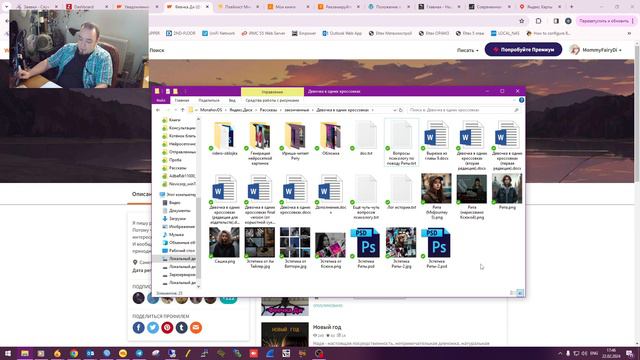Open Chrome from the taskbar
The height and width of the screenshot is (360, 640).
pos(73,353)
